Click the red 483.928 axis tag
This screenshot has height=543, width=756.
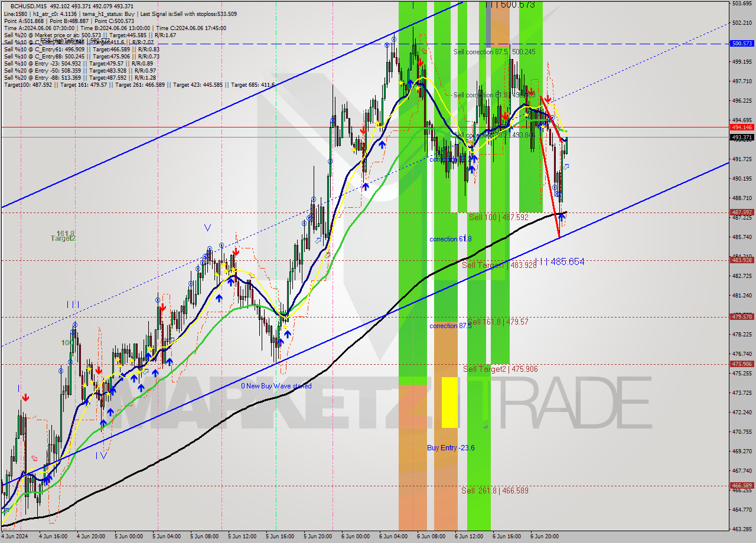click(742, 260)
